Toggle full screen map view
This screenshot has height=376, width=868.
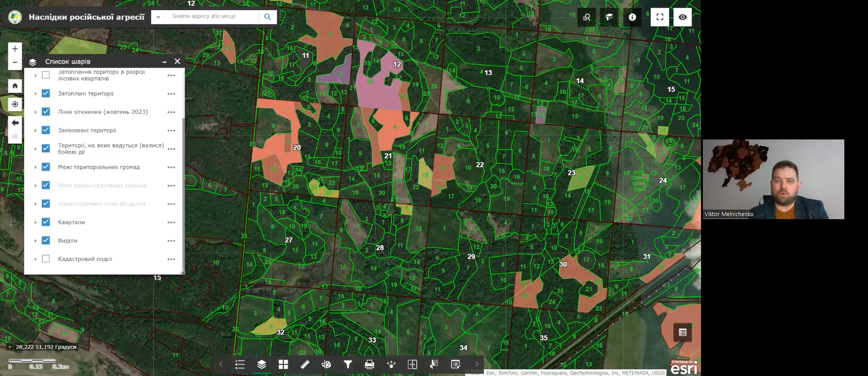tap(660, 17)
